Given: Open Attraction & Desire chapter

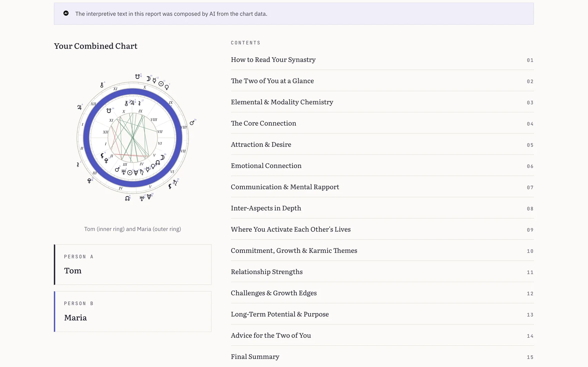Looking at the screenshot, I should (382, 144).
